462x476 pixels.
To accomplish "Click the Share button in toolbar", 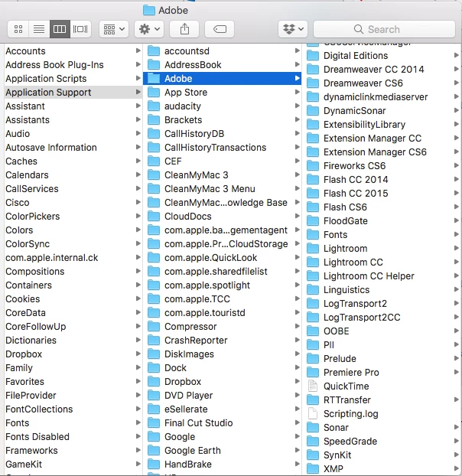I will [x=184, y=29].
